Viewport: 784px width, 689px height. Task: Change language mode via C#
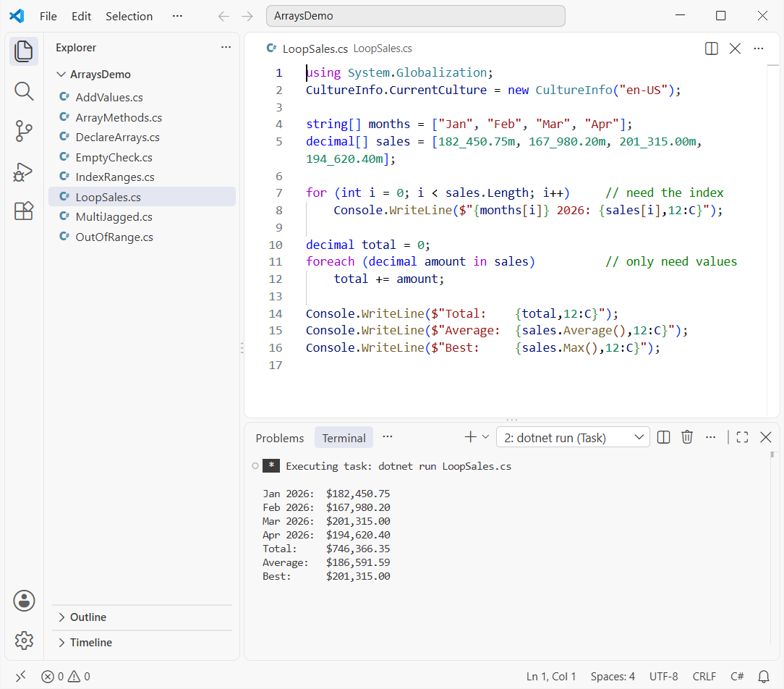coord(737,677)
